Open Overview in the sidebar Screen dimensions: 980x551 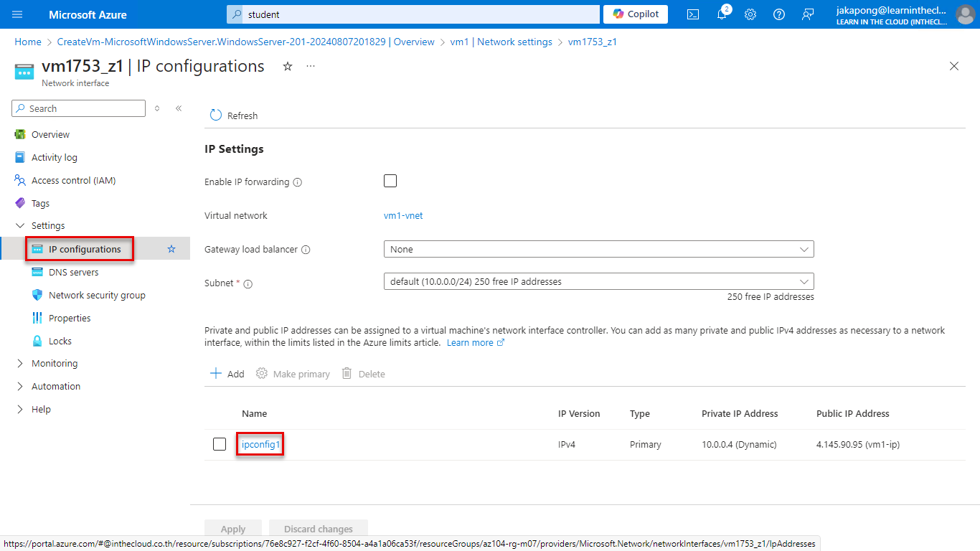(50, 134)
